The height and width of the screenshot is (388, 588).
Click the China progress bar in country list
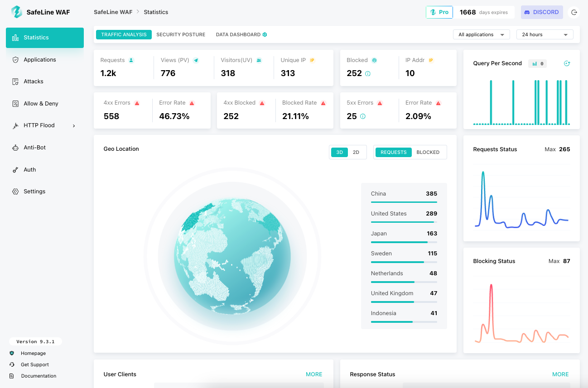click(404, 202)
